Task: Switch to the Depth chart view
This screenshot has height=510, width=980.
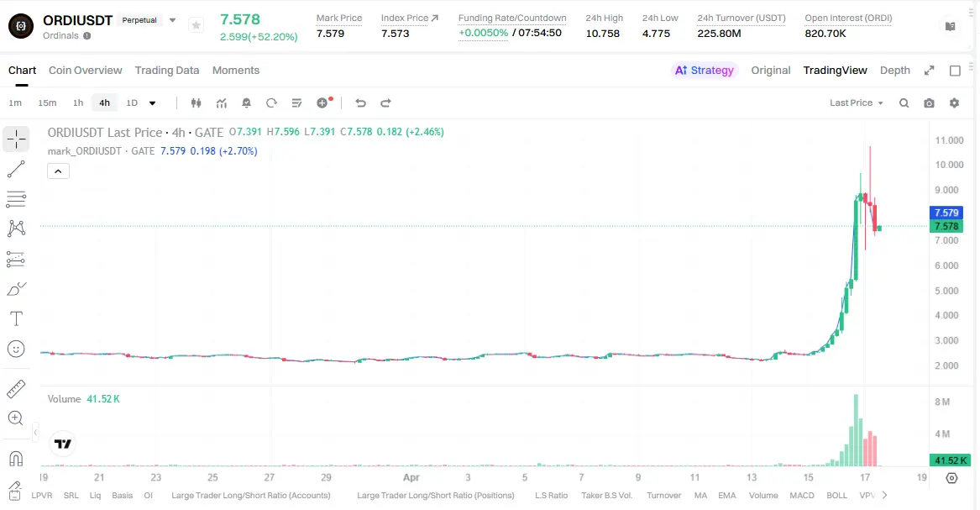Action: click(895, 71)
